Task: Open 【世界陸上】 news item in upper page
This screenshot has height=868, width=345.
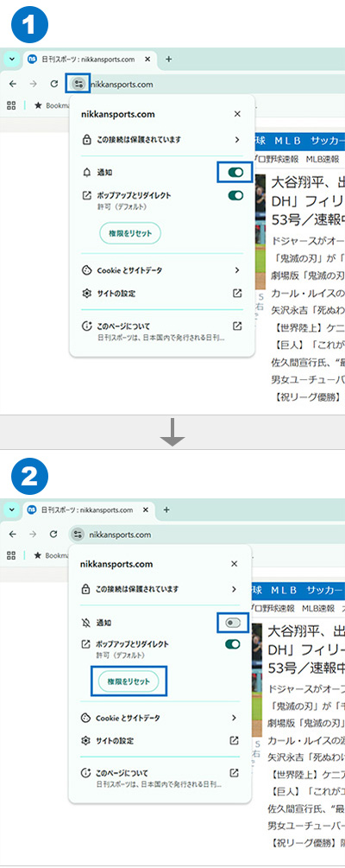Action: tap(308, 327)
